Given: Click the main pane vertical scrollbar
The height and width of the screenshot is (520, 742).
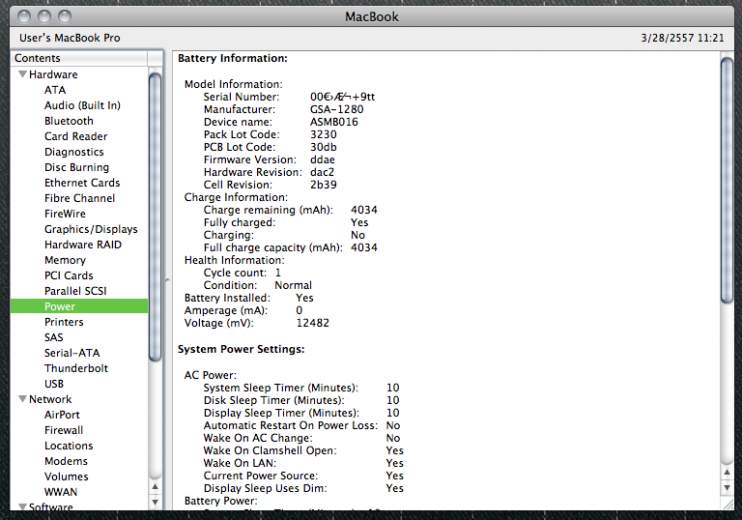Looking at the screenshot, I should point(727,180).
